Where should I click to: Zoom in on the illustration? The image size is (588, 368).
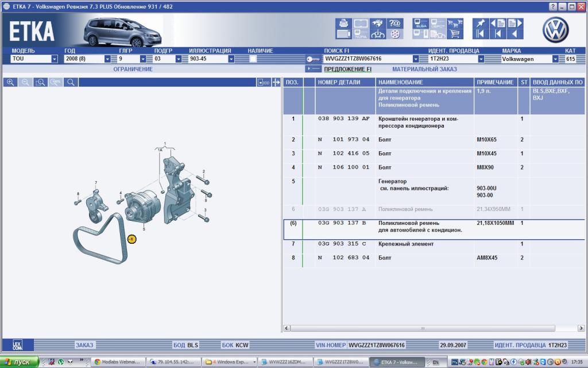click(10, 82)
